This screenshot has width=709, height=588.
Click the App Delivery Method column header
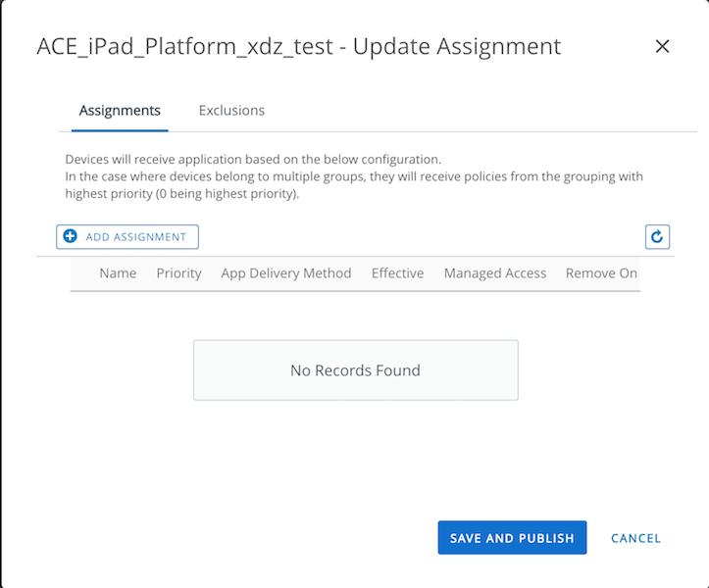click(x=285, y=273)
